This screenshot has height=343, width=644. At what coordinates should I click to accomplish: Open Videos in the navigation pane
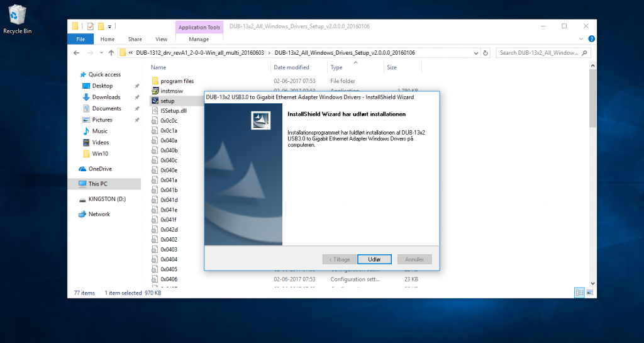click(100, 142)
